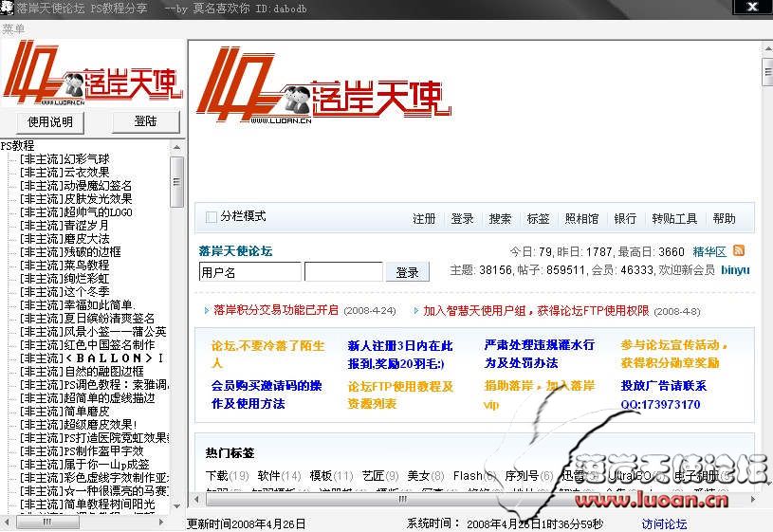Click the large 落岸天使 forum banner logo
This screenshot has width=773, height=532.
pos(323,84)
